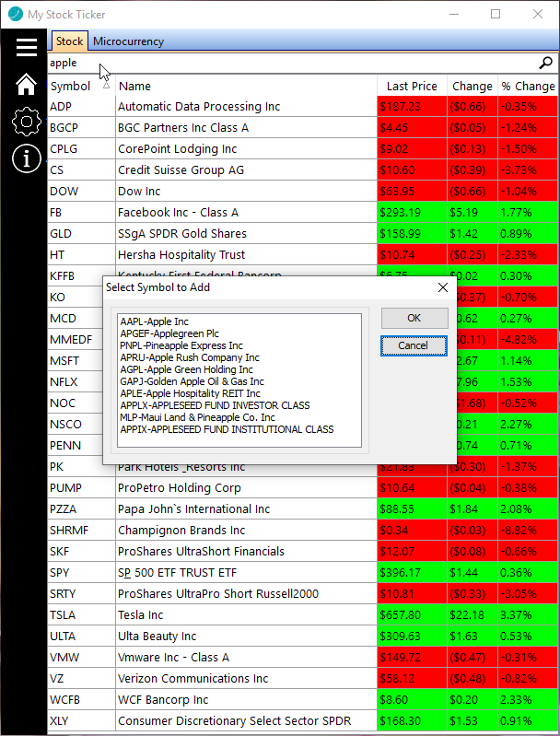
Task: Click the Cancel button in dialog
Action: (x=414, y=346)
